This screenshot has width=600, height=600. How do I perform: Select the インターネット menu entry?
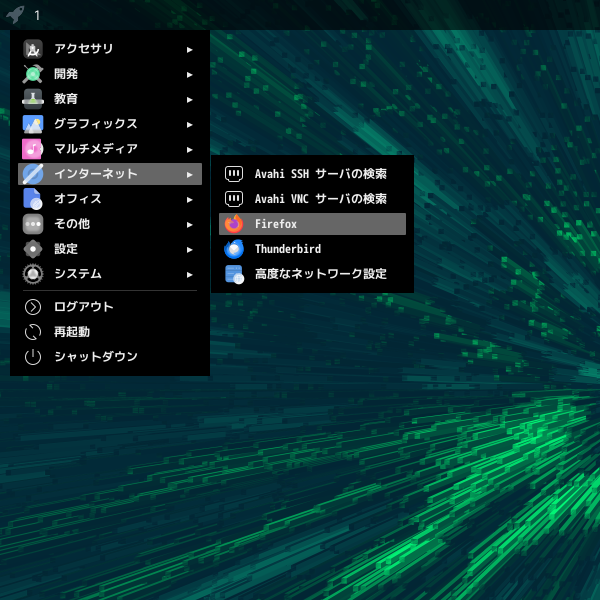[x=96, y=174]
